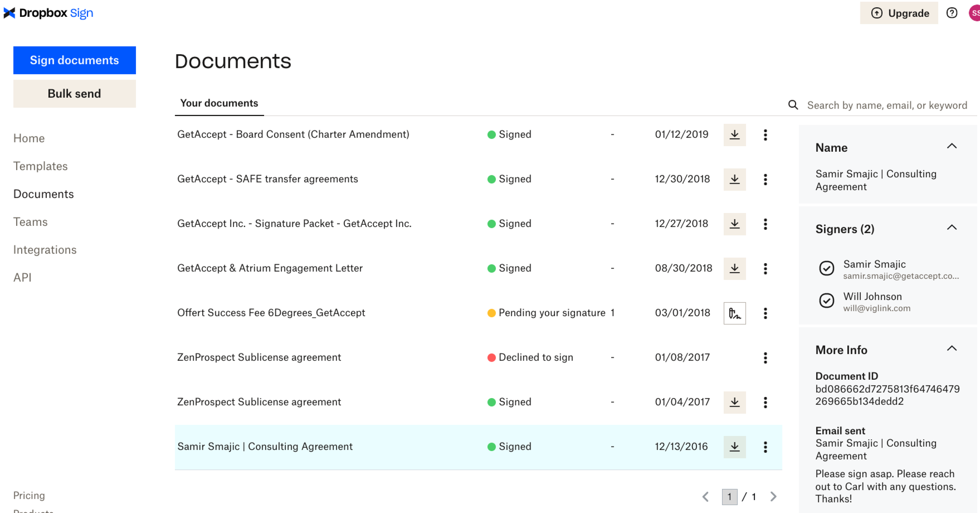
Task: Select GetAccept Inc. - Signature Packet name
Action: point(294,224)
